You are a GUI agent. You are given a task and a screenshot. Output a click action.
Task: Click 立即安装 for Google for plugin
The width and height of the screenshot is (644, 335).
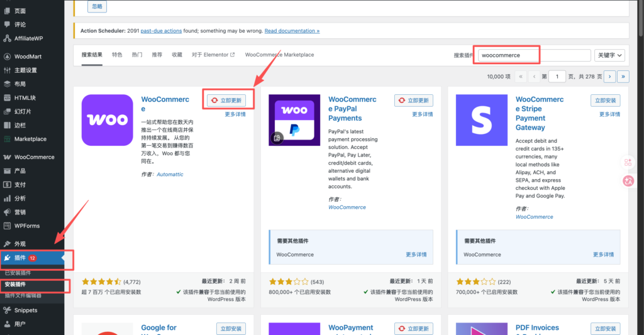(x=231, y=329)
